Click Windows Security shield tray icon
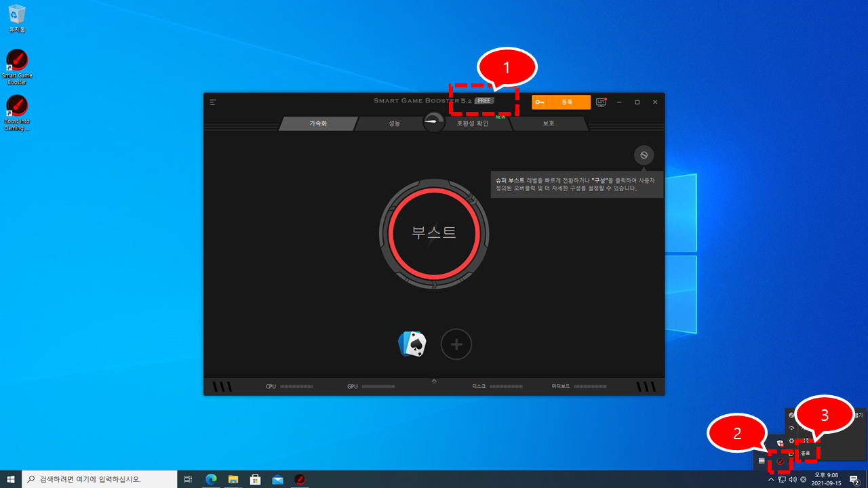Image resolution: width=868 pixels, height=488 pixels. pos(780,443)
